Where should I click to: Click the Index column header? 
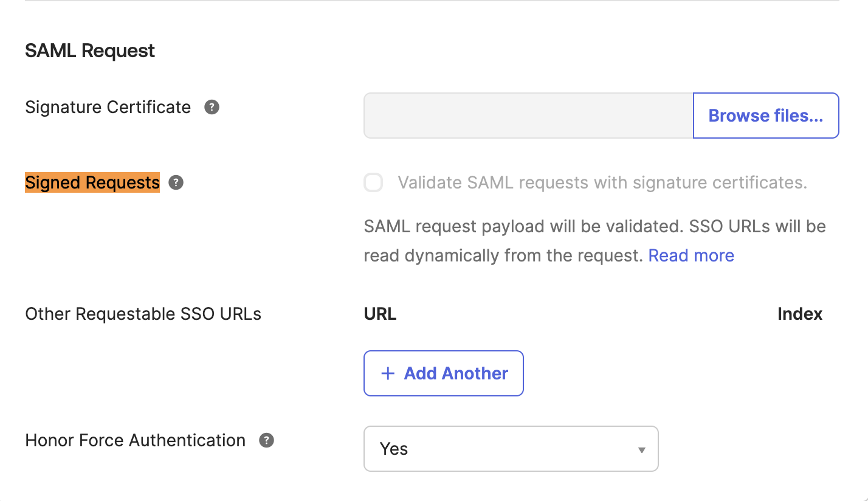pos(799,314)
